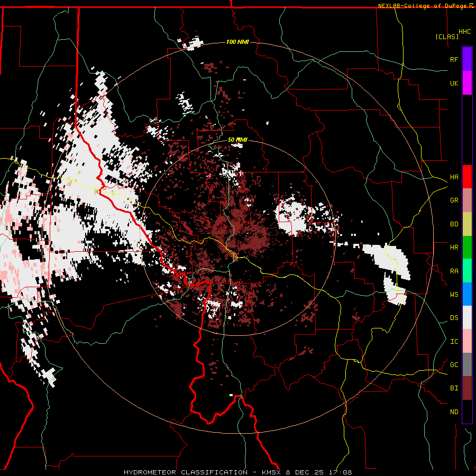Click the DS legend label

tap(454, 318)
